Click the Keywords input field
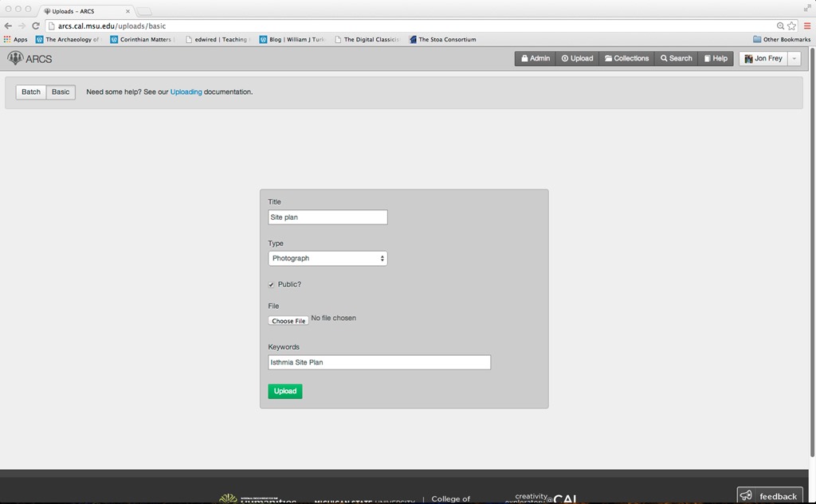The width and height of the screenshot is (816, 504). (x=379, y=362)
